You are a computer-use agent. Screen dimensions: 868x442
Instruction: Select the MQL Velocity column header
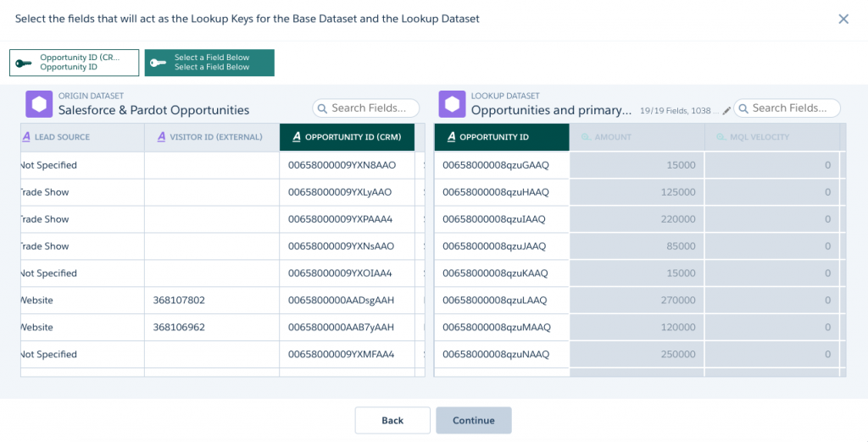[771, 137]
